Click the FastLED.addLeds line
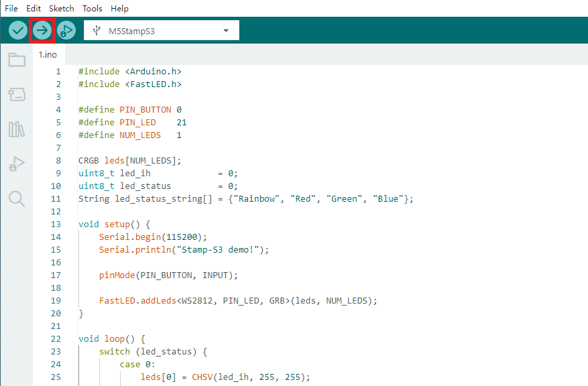 coord(238,300)
